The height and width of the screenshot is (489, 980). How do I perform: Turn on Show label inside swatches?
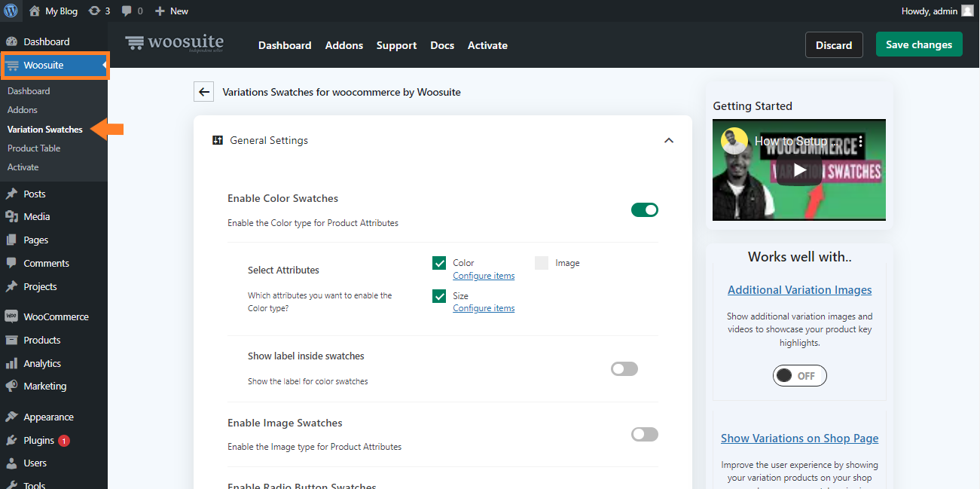pos(624,368)
